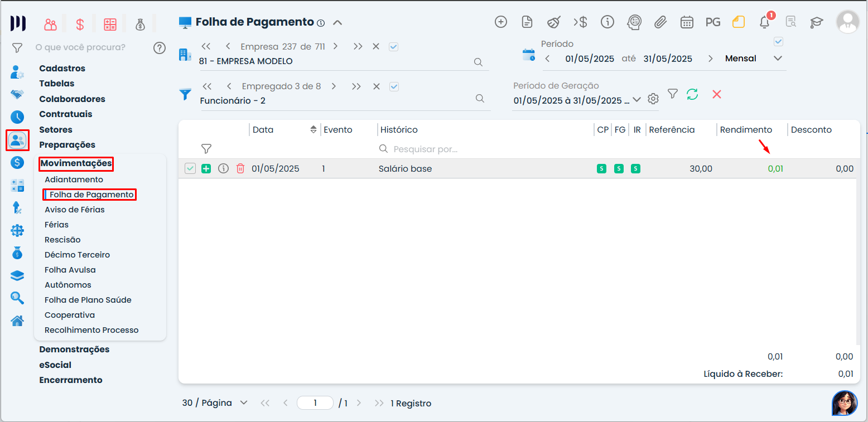
Task: Click the green plus icon in Salário base row
Action: pyautogui.click(x=206, y=168)
